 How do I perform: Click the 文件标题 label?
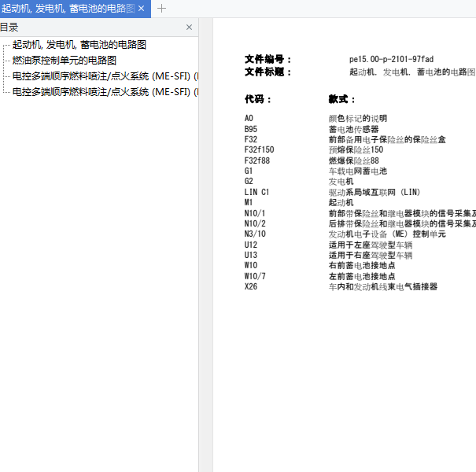pyautogui.click(x=268, y=72)
